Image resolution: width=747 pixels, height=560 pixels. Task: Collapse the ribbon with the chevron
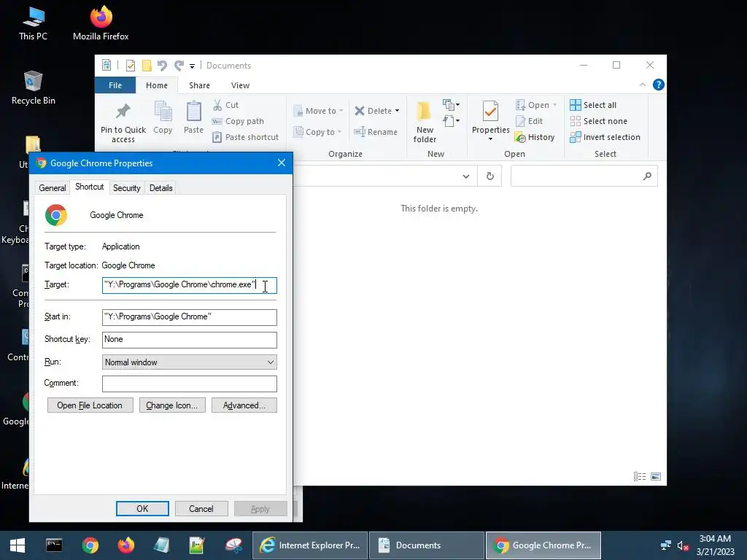[x=642, y=85]
